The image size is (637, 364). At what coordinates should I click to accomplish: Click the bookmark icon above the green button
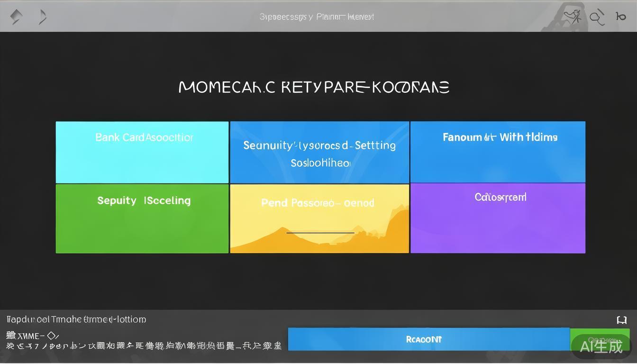coord(621,320)
